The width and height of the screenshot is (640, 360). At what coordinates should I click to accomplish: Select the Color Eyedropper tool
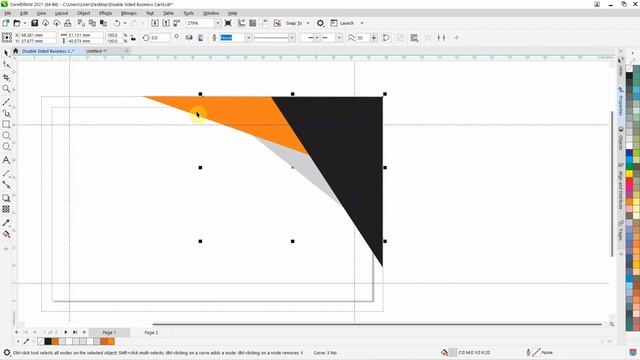click(6, 223)
